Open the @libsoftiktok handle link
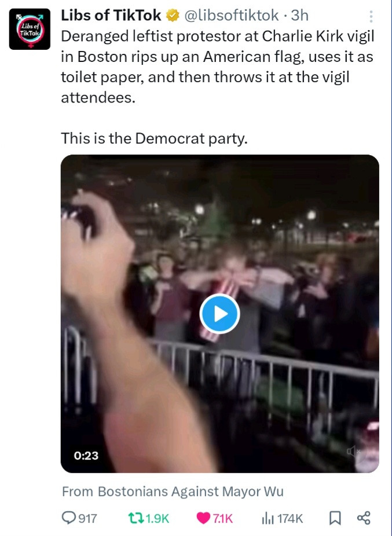Image resolution: width=392 pixels, height=536 pixels. (232, 16)
